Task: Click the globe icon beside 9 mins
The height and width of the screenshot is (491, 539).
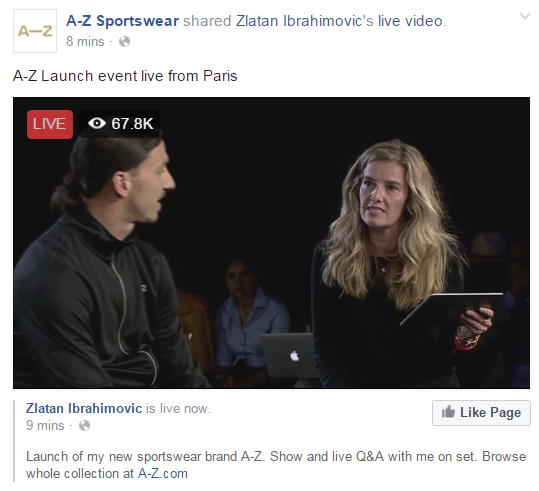Action: [85, 426]
